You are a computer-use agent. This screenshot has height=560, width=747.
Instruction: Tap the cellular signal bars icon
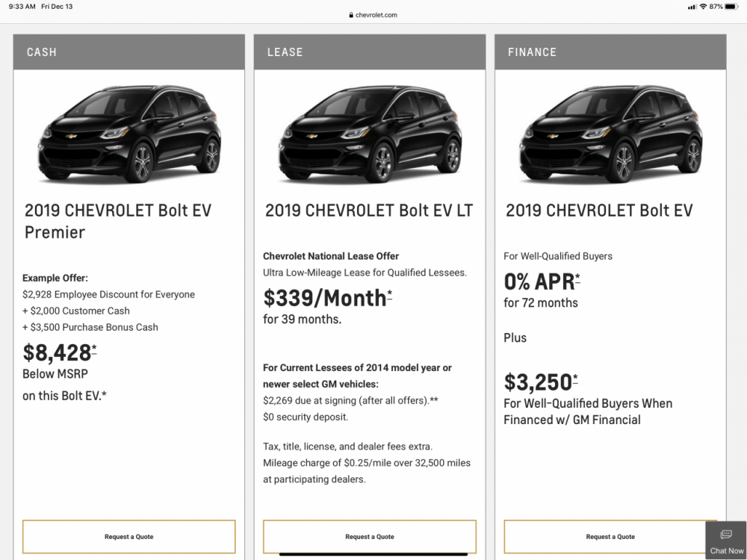692,7
